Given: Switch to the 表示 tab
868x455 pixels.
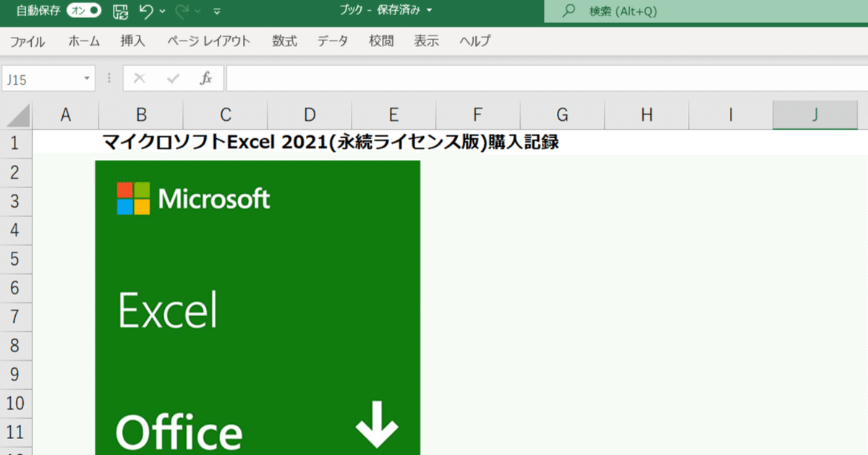Looking at the screenshot, I should (427, 41).
